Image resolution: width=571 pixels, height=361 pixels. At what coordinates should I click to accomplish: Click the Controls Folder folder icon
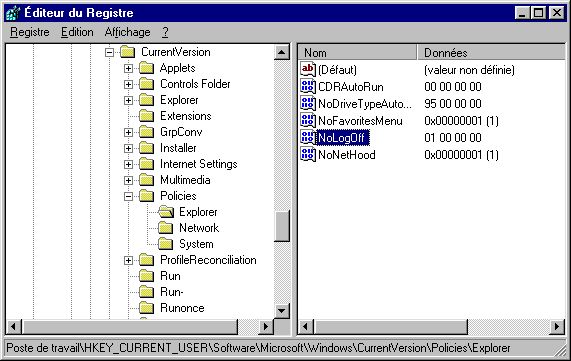pyautogui.click(x=147, y=84)
